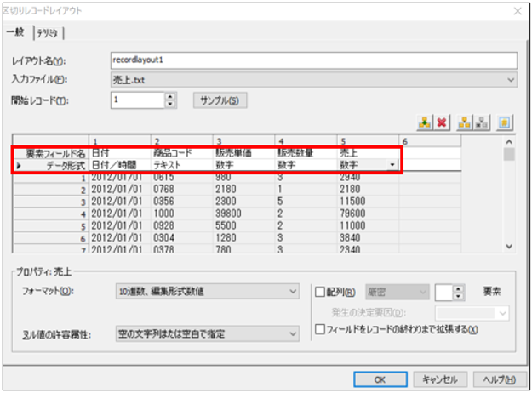Click the red X delete field icon
The image size is (532, 393).
(x=442, y=122)
